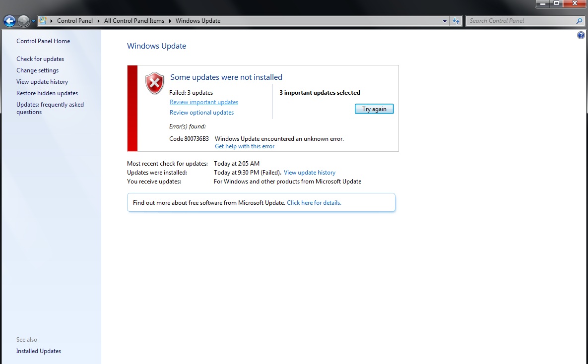Open help via the blue question icon
The height and width of the screenshot is (364, 588).
[x=581, y=35]
